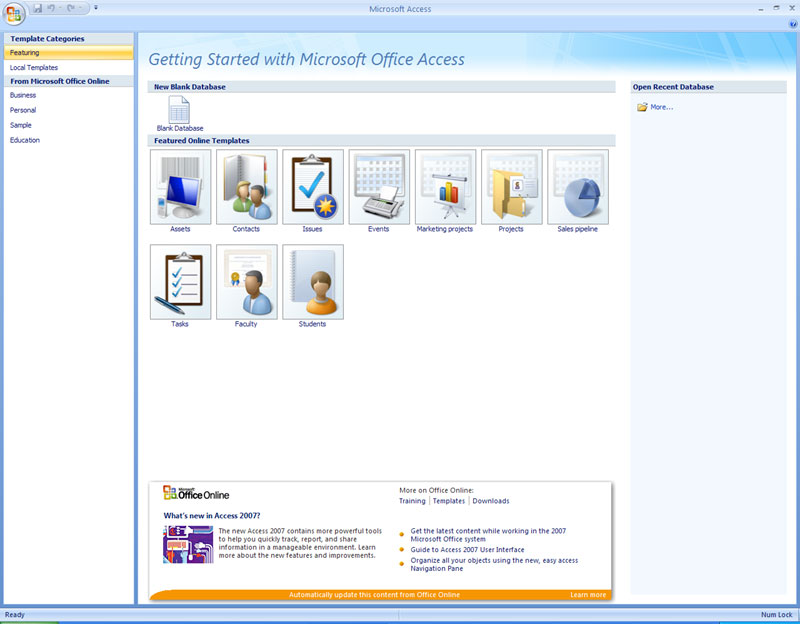Open the Faculty template
The height and width of the screenshot is (624, 800).
(246, 286)
